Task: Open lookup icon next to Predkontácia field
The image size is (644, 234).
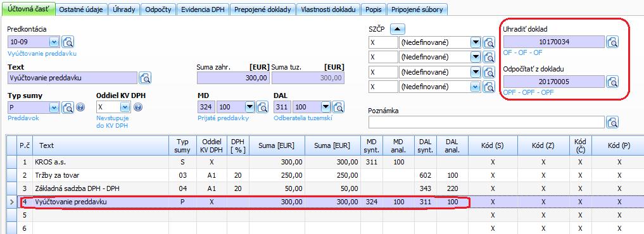Action: [x=68, y=42]
